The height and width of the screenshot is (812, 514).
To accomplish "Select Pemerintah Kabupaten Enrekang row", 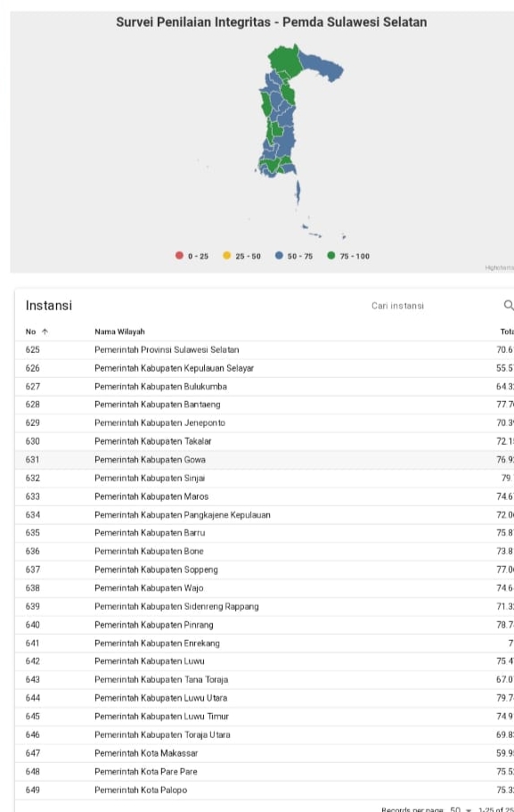I will pos(265,644).
